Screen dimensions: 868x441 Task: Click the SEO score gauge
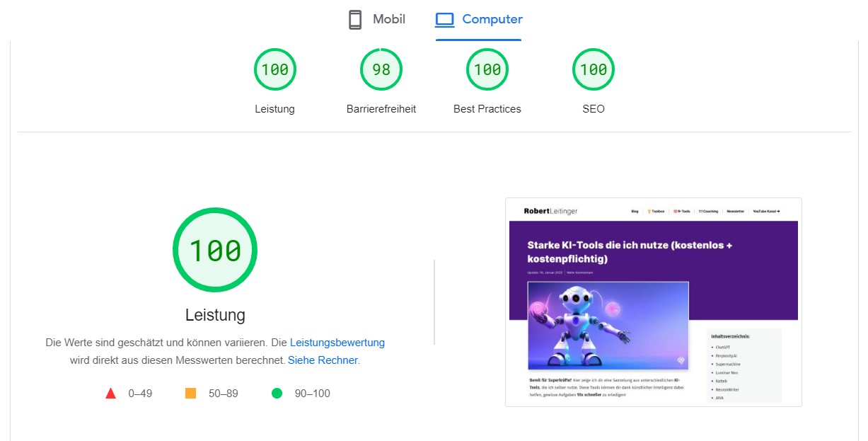(593, 69)
